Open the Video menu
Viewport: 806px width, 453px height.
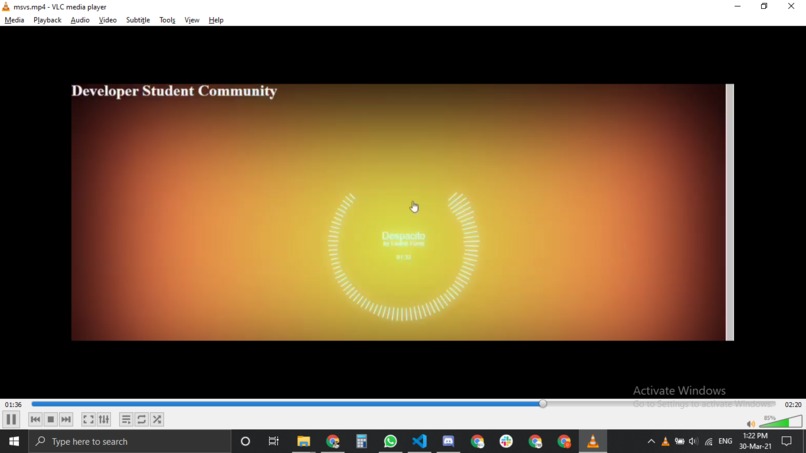pyautogui.click(x=107, y=20)
